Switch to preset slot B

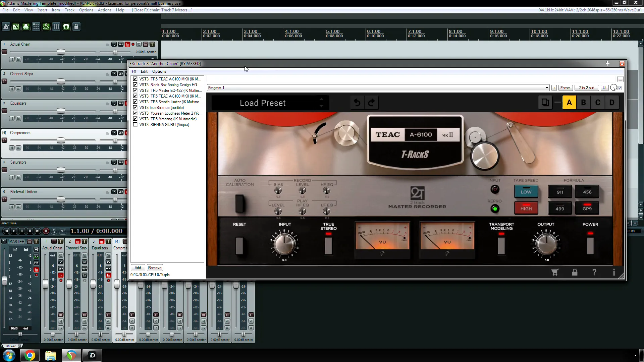point(584,103)
